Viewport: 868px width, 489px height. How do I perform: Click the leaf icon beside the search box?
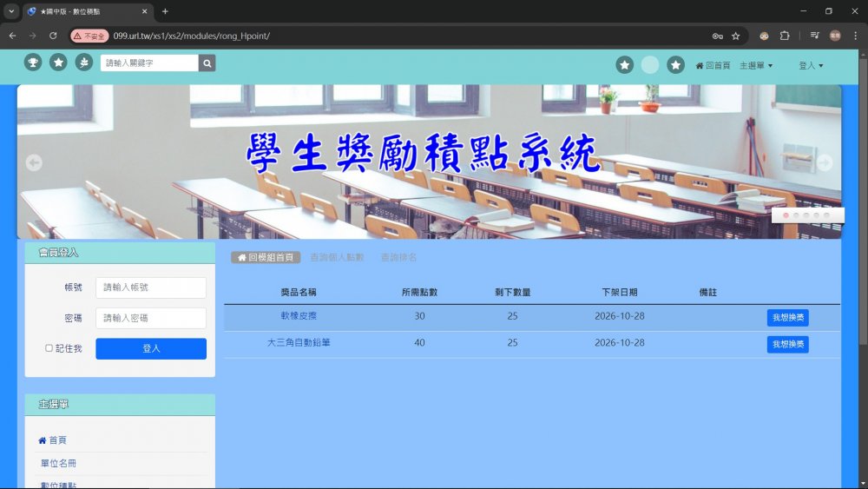coord(83,63)
